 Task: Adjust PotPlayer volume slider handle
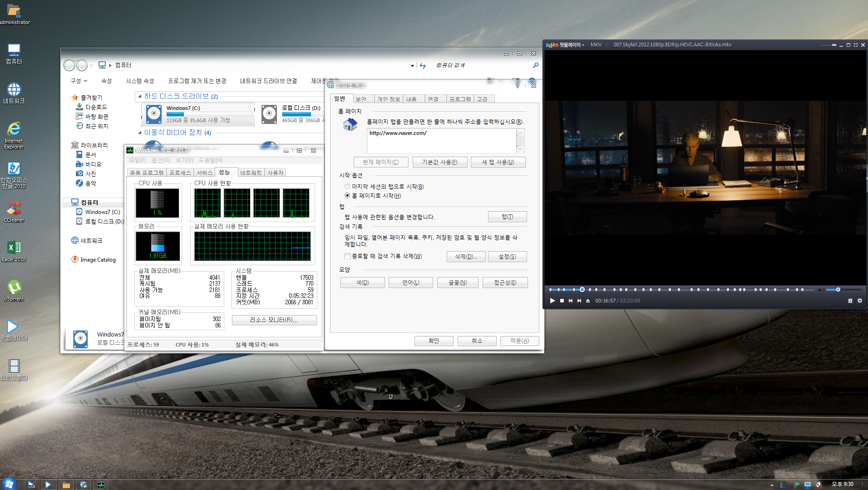tap(838, 289)
